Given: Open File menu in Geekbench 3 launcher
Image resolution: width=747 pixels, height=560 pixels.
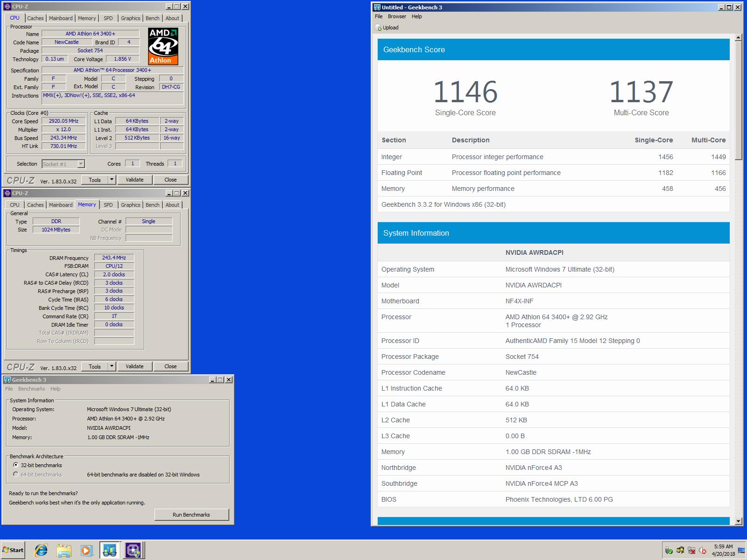Looking at the screenshot, I should 9,389.
